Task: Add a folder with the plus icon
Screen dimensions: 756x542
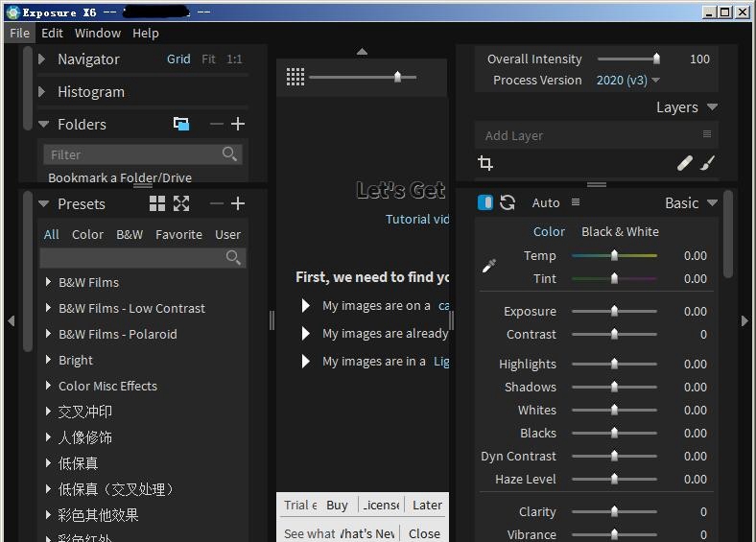Action: pyautogui.click(x=238, y=124)
